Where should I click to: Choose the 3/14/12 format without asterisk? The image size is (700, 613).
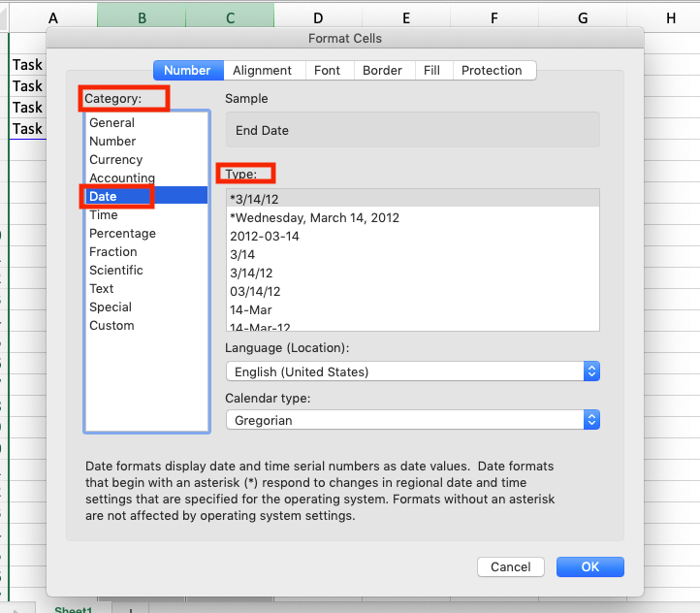click(412, 273)
